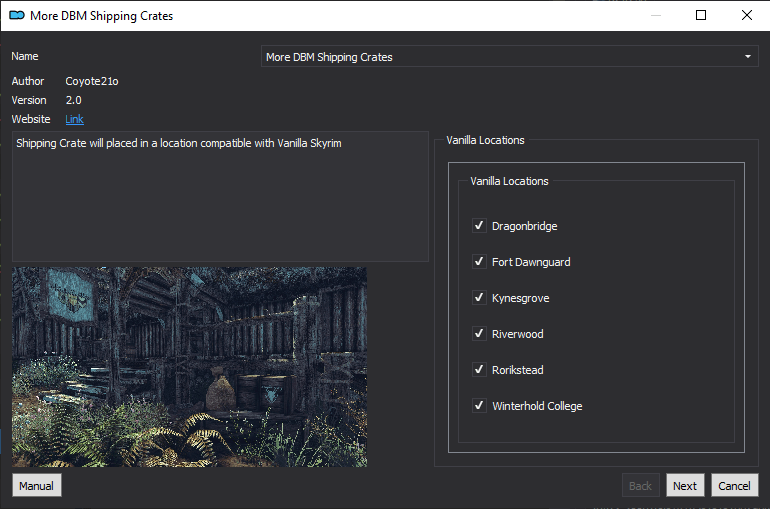Click the shipping crate description text box
770x509 pixels.
click(220, 196)
